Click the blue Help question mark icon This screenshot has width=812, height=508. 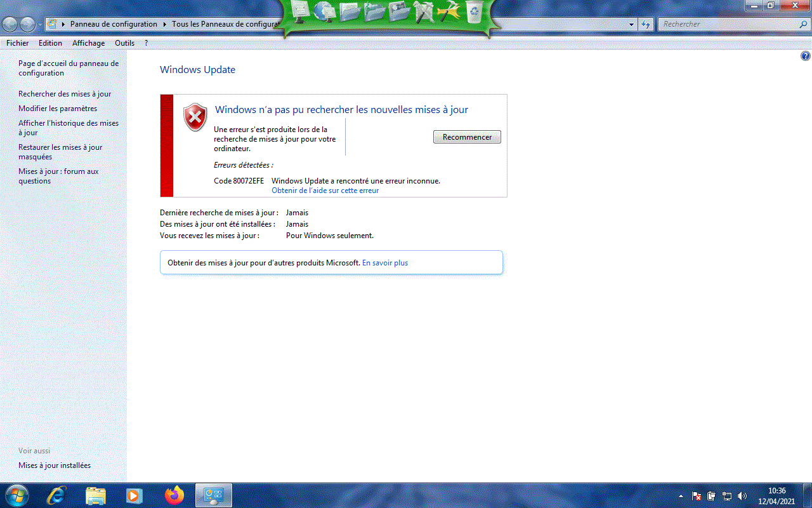coord(806,56)
